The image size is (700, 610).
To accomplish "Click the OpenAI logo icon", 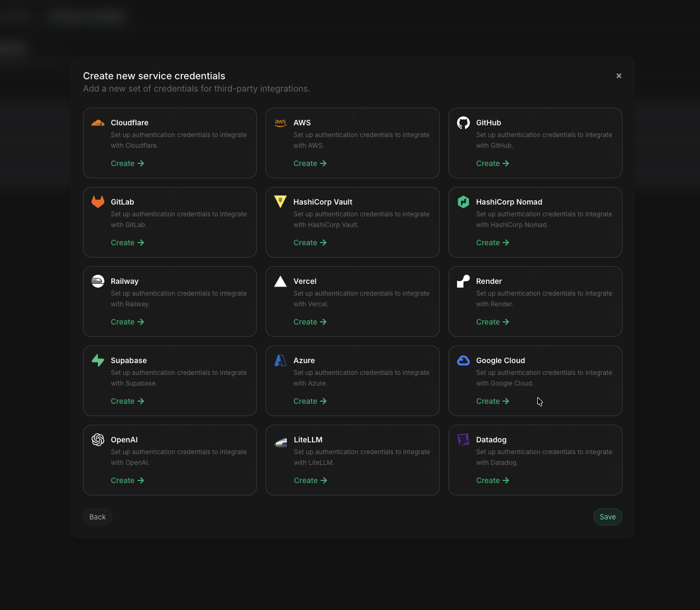I will [x=98, y=440].
